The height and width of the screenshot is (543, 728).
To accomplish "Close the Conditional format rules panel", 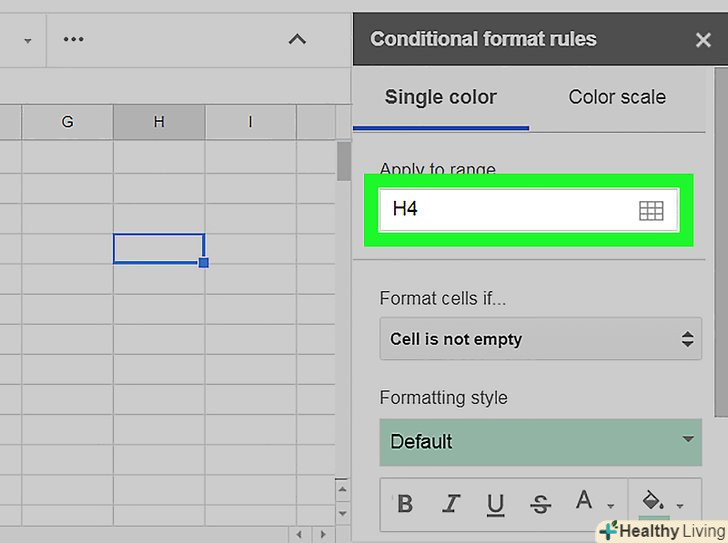I will click(x=703, y=40).
